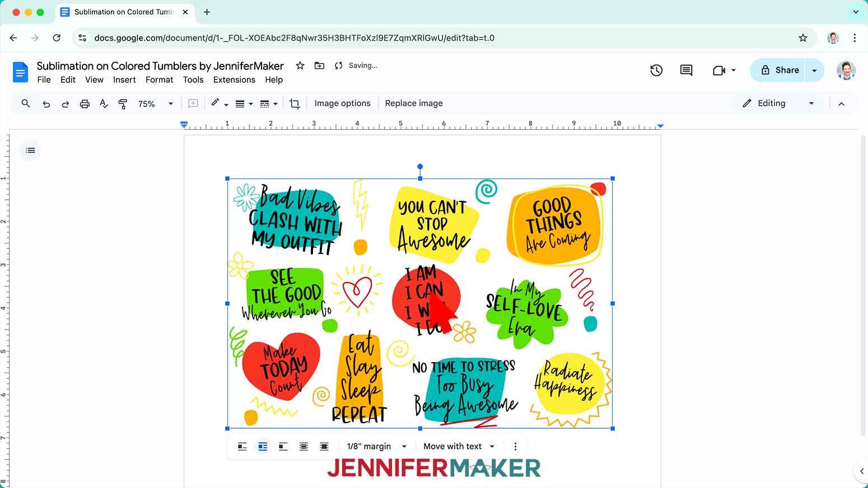
Task: Open the Format menu
Action: pos(159,80)
